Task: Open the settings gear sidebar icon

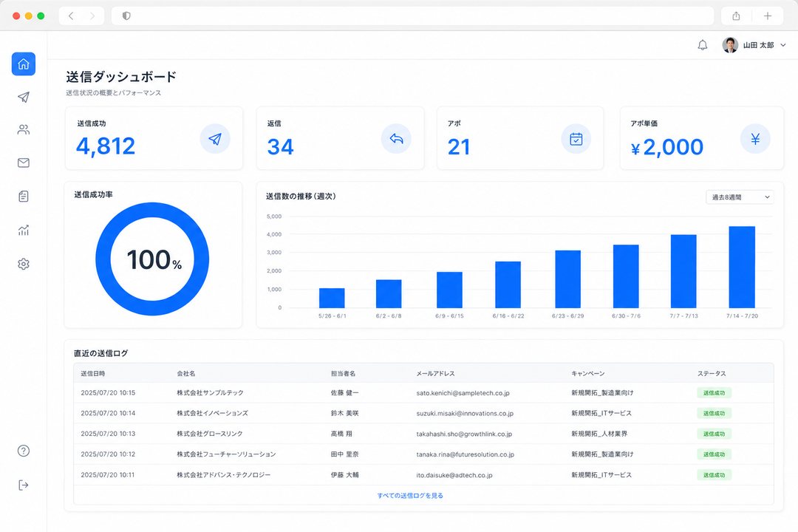Action: tap(24, 264)
